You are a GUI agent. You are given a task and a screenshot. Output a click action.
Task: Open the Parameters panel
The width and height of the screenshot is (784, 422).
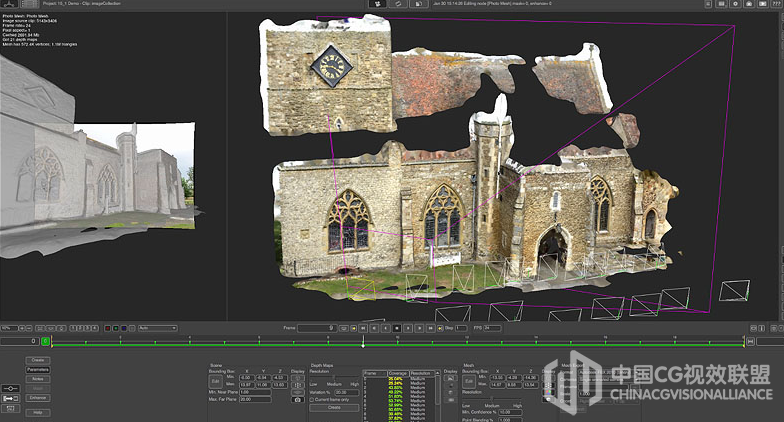click(x=38, y=370)
